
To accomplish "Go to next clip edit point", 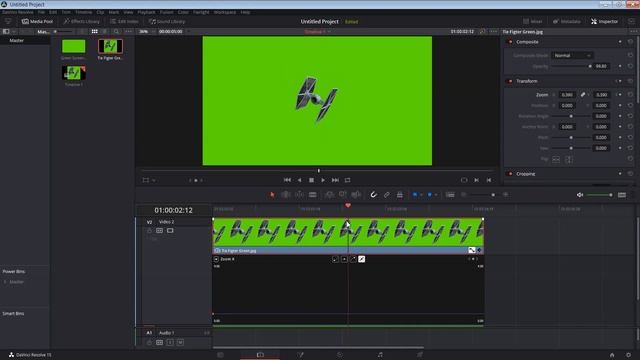I will click(x=476, y=180).
